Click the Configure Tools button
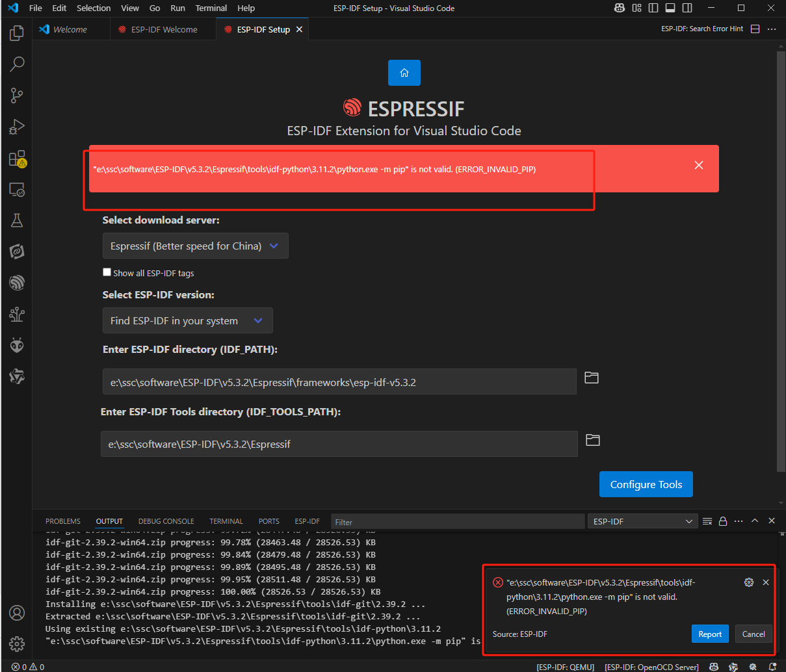 pos(646,484)
